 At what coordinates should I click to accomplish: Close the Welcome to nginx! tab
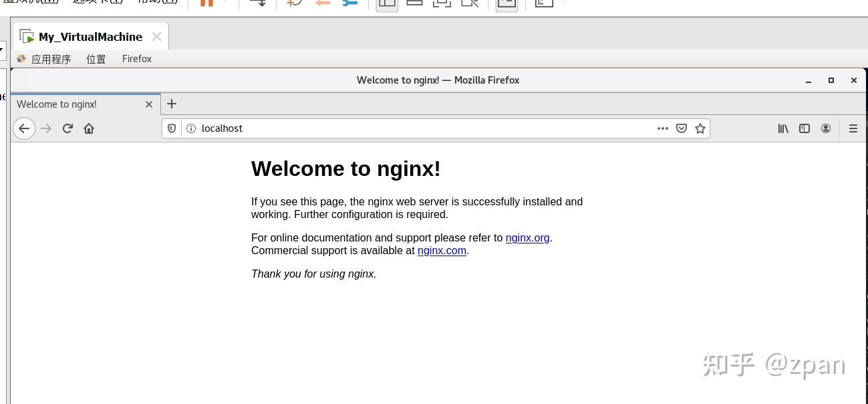[x=149, y=104]
